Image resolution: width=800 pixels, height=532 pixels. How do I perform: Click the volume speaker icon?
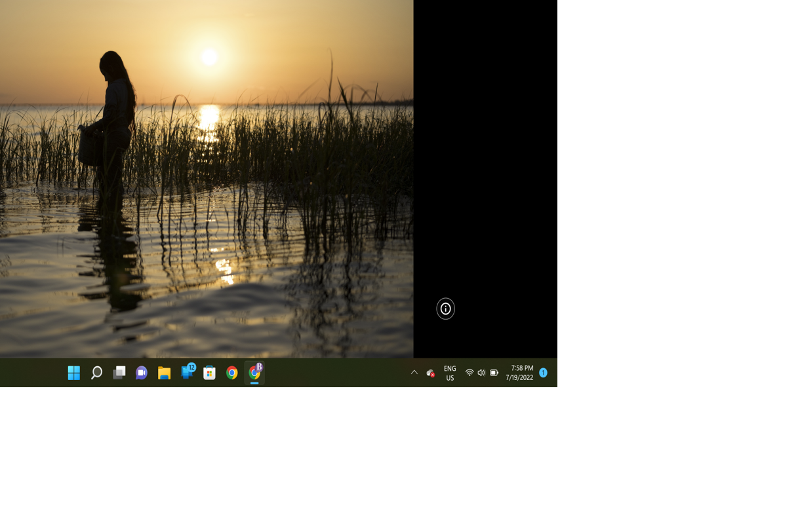(x=481, y=373)
